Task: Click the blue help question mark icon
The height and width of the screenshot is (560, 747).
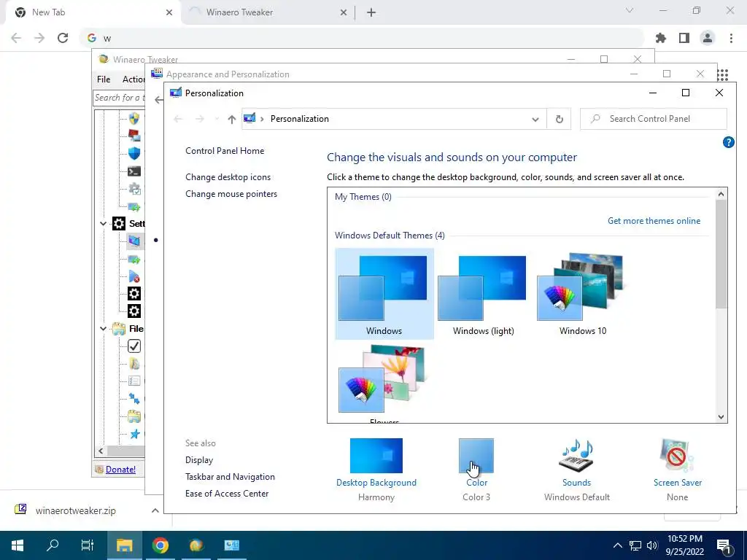Action: coord(728,142)
